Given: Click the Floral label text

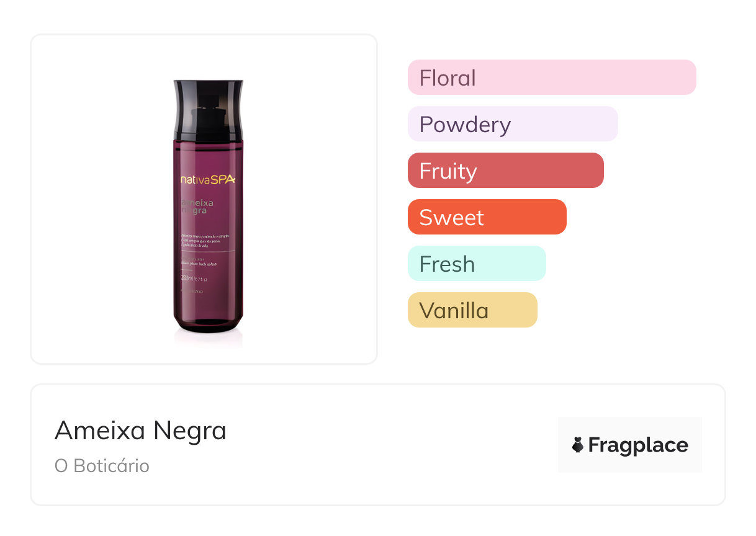Looking at the screenshot, I should [448, 78].
